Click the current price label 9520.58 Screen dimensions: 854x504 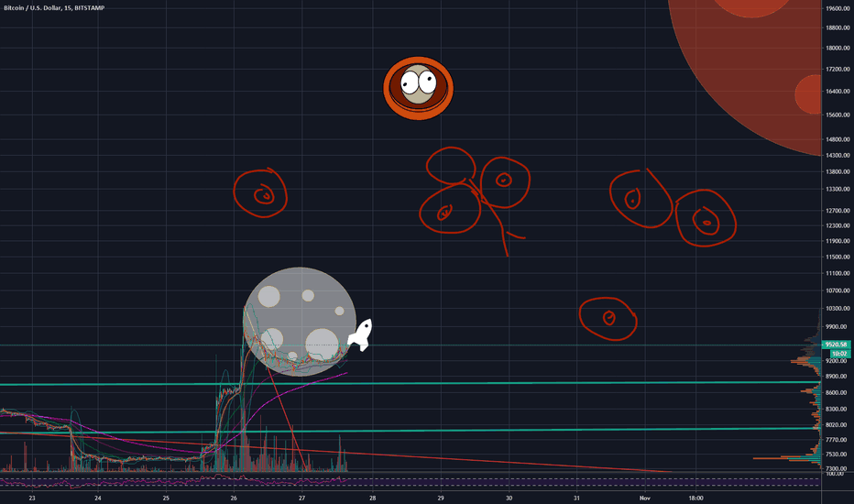tap(837, 345)
